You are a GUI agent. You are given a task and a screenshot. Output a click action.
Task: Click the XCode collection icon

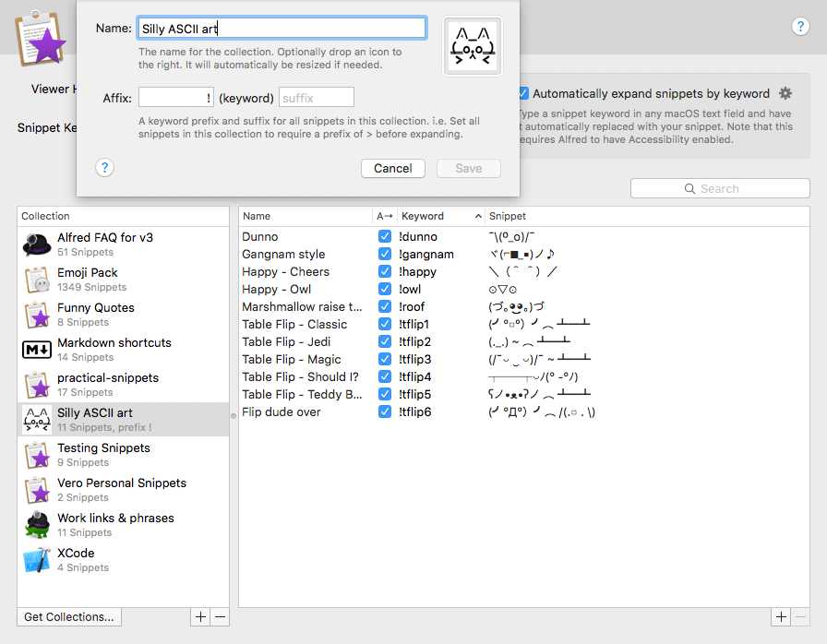(37, 560)
